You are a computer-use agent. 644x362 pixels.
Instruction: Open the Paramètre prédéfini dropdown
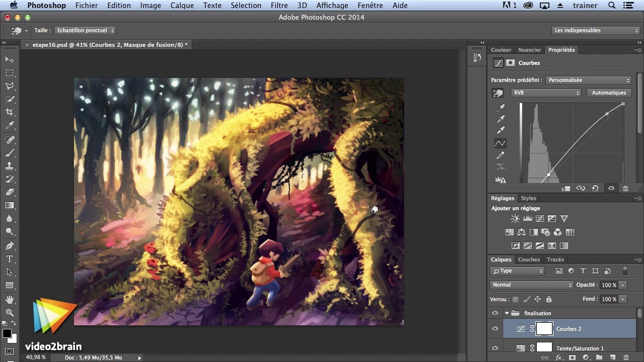(589, 80)
